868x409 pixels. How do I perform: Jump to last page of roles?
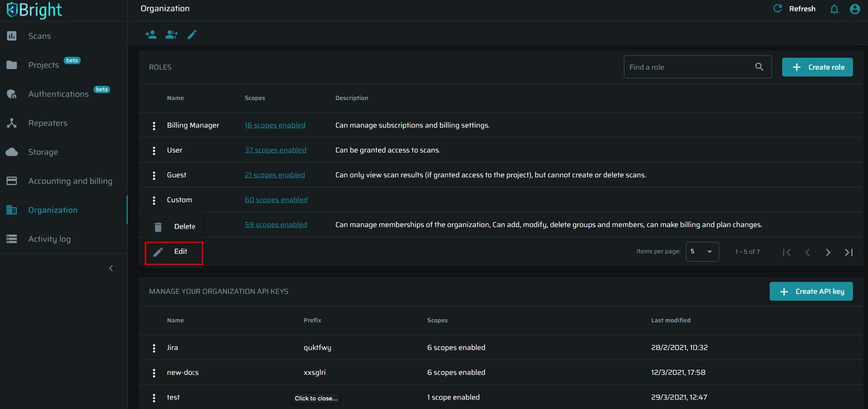coord(849,252)
